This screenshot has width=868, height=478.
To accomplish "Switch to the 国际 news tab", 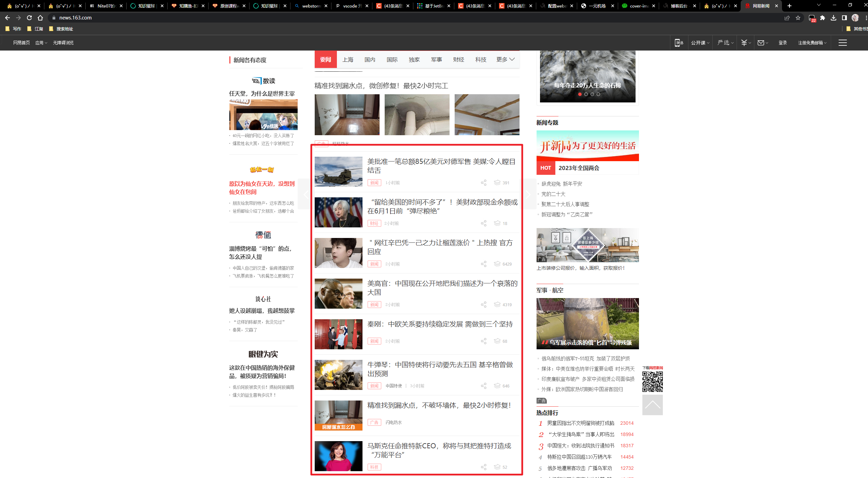I will [x=392, y=59].
